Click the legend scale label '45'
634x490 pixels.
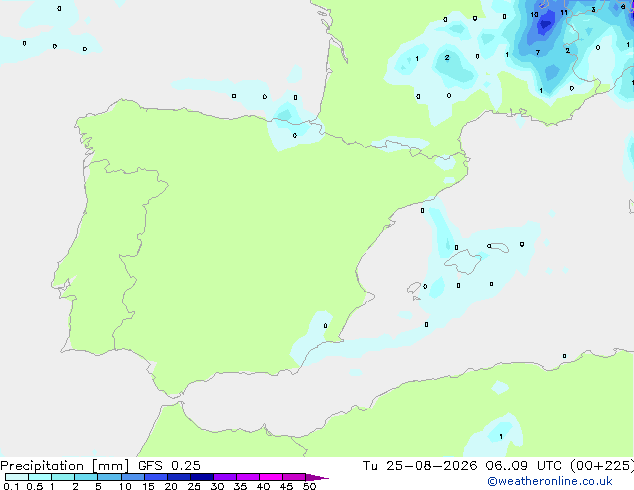[x=286, y=486]
